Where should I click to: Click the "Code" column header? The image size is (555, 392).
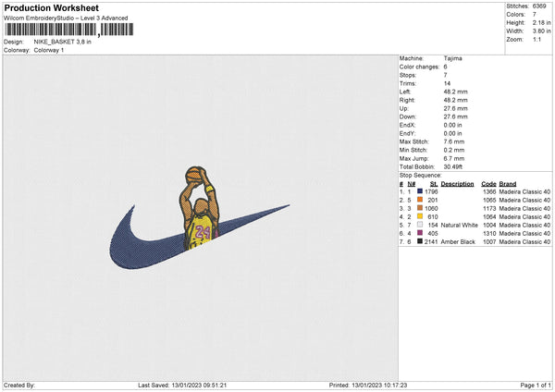488,184
